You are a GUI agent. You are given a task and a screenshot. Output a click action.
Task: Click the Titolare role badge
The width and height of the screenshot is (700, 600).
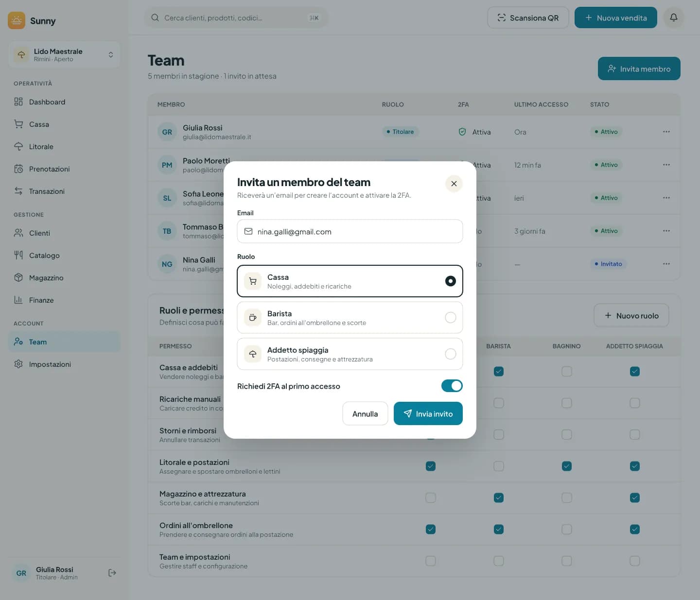click(x=400, y=132)
